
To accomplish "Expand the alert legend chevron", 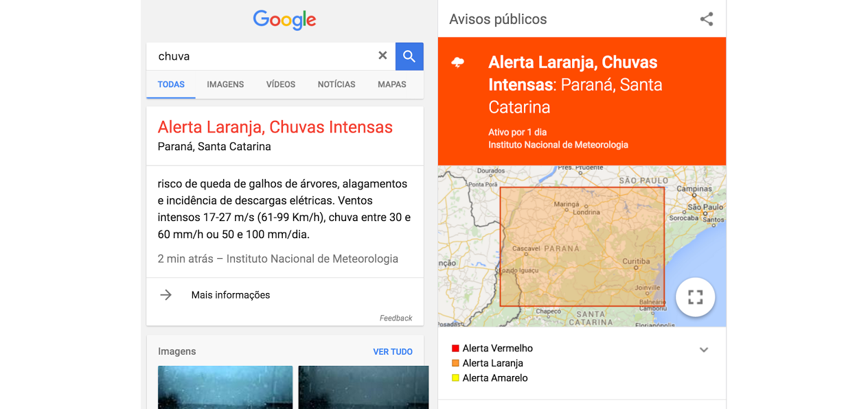I will pos(703,350).
